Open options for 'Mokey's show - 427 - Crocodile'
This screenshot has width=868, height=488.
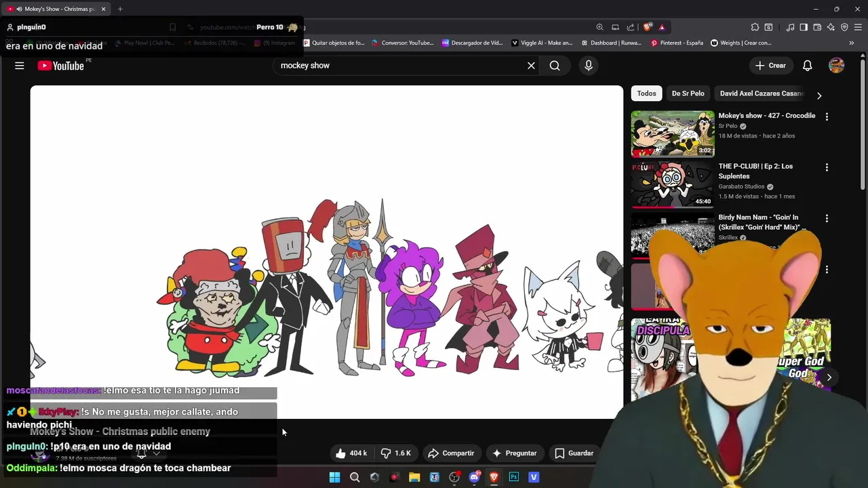tap(827, 117)
